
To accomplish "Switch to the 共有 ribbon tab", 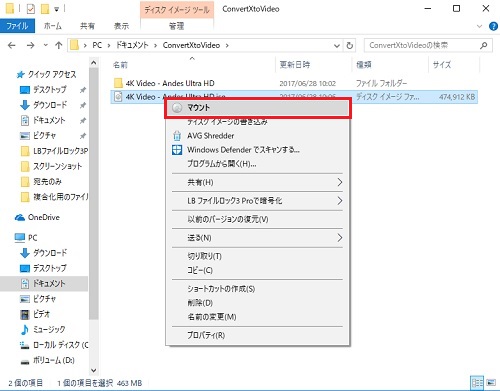I will (x=87, y=26).
